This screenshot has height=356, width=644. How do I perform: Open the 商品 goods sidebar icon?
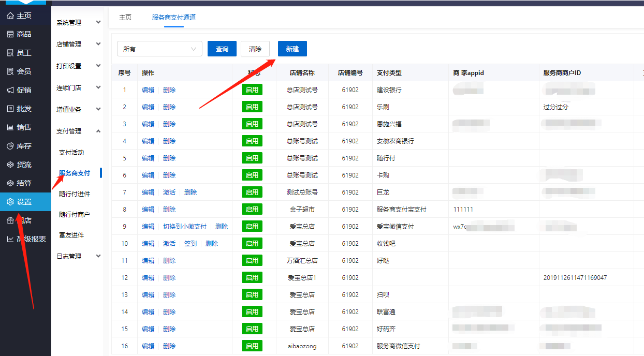(x=10, y=34)
